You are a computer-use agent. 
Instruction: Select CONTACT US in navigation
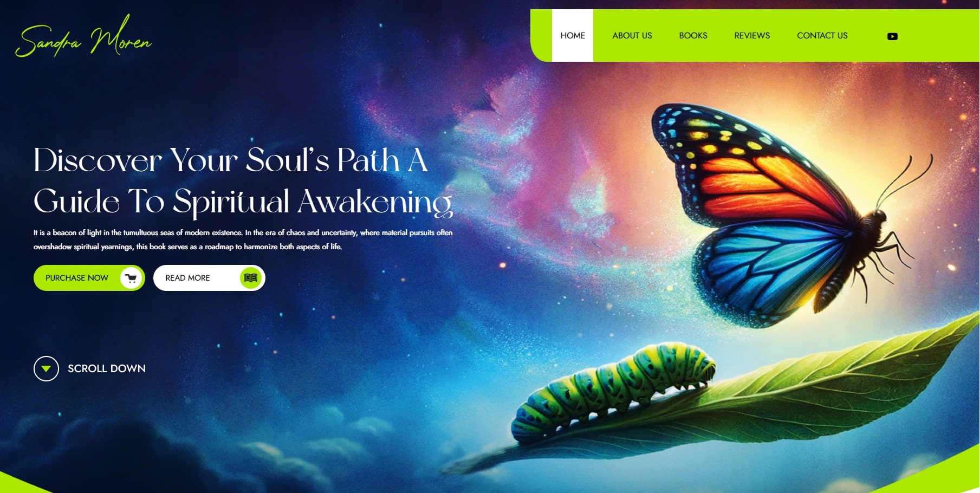click(x=822, y=35)
